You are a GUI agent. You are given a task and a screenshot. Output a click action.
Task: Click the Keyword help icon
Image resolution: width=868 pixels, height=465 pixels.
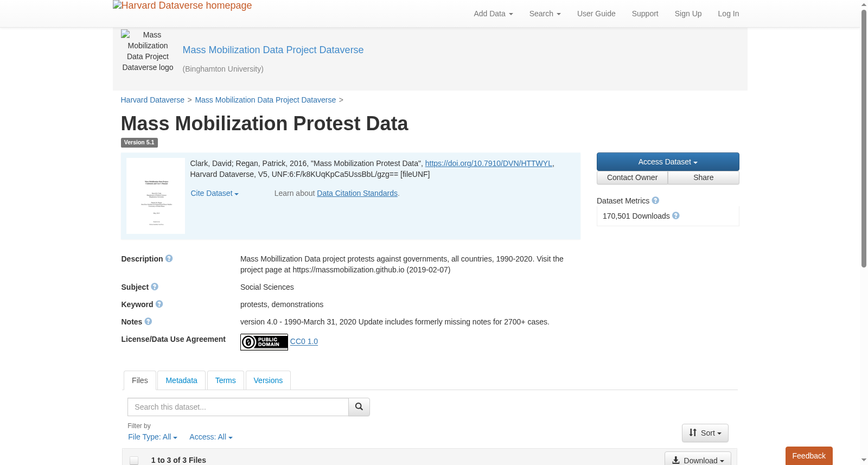click(159, 304)
